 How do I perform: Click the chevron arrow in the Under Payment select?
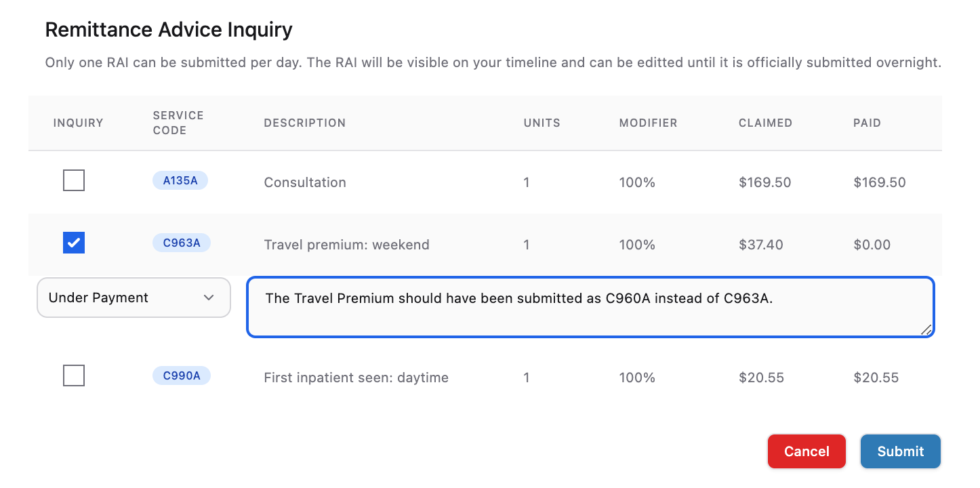(209, 298)
